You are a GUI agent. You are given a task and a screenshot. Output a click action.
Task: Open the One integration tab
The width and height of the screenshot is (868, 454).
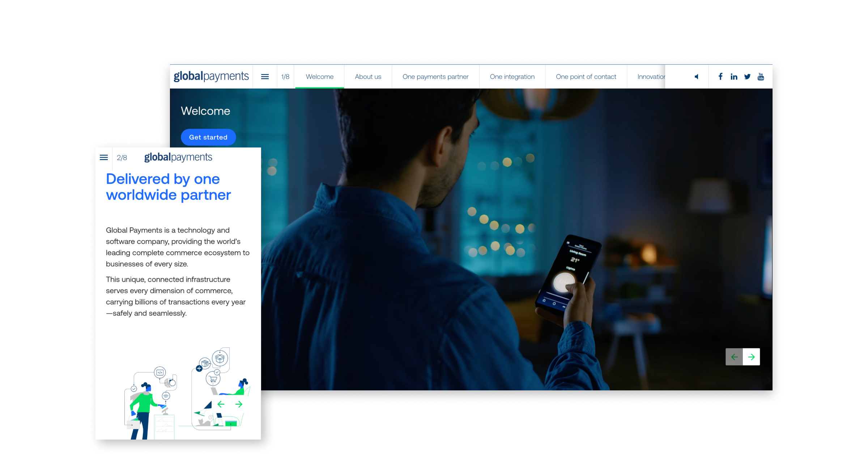click(x=512, y=77)
